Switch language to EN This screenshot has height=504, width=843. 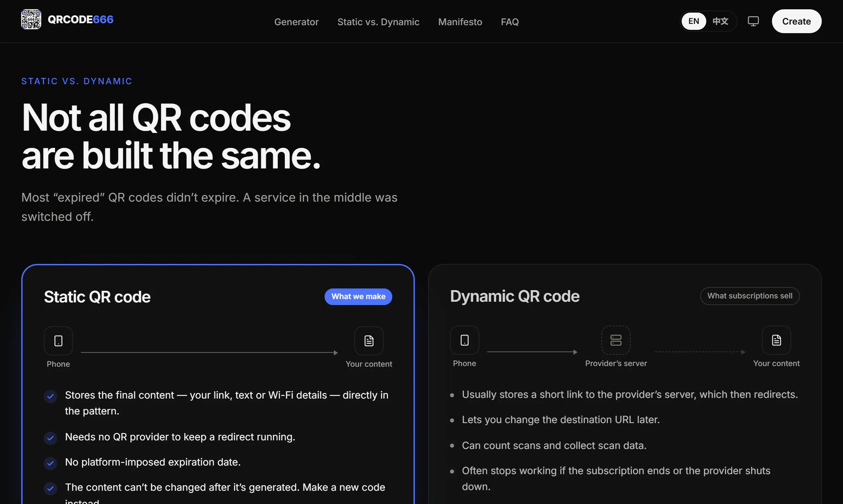(x=693, y=21)
